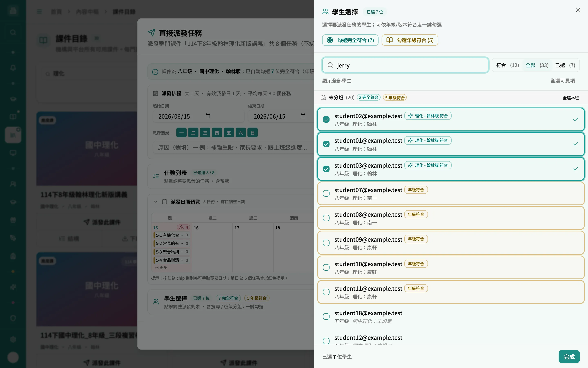
Task: Click 全選本班 for 未分班 group
Action: coord(571,98)
